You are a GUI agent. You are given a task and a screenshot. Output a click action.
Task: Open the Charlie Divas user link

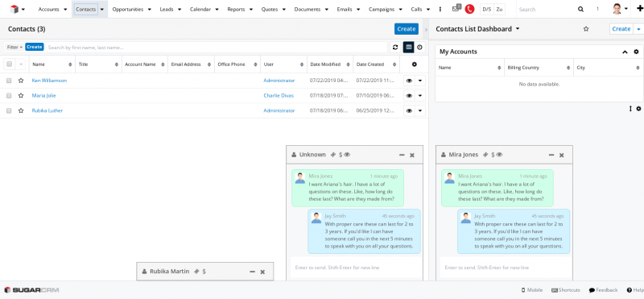279,95
